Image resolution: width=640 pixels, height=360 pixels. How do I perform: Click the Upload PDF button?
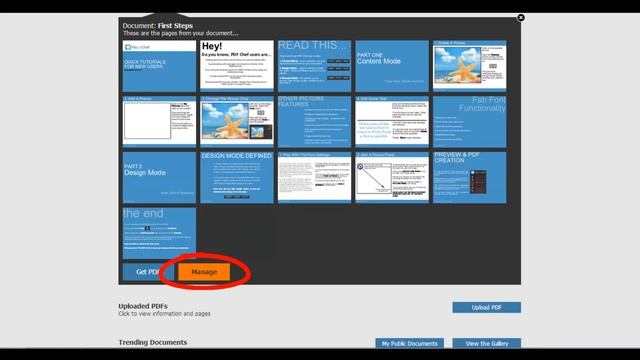point(487,307)
